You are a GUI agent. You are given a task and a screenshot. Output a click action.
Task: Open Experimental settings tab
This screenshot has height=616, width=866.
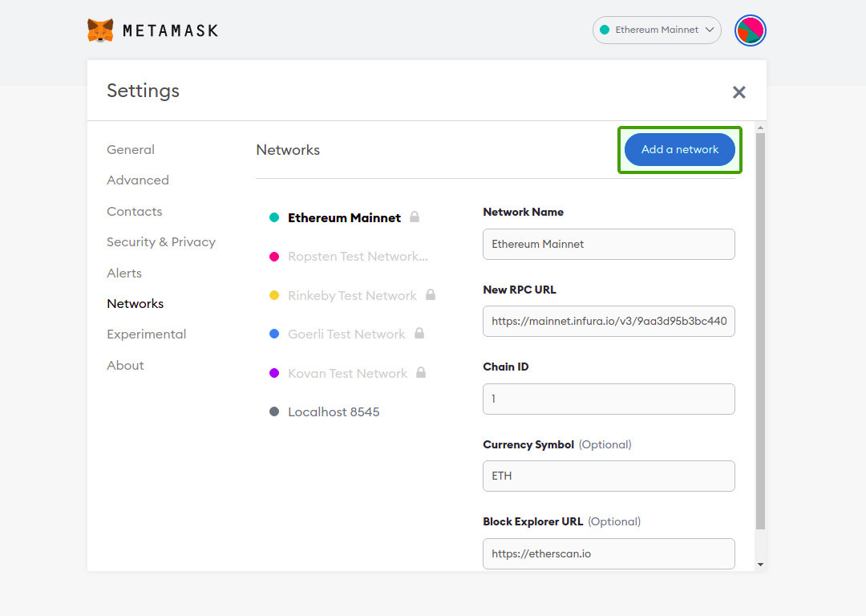pyautogui.click(x=147, y=334)
